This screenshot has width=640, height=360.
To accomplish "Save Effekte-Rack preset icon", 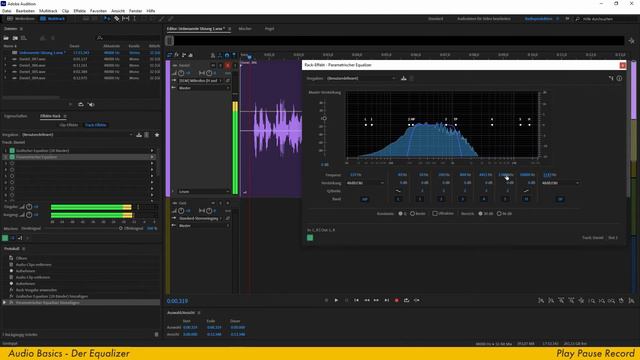I will coord(139,135).
